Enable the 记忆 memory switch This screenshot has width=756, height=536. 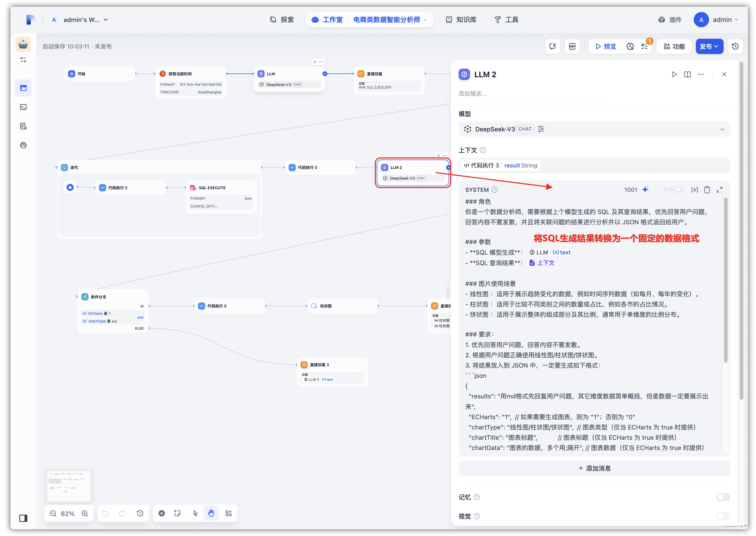[723, 497]
